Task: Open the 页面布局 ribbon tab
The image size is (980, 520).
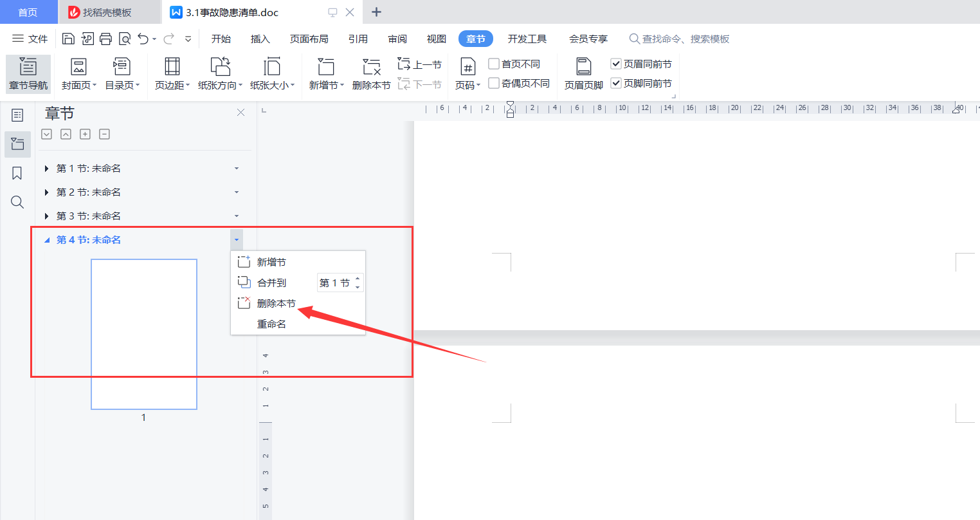Action: (309, 39)
